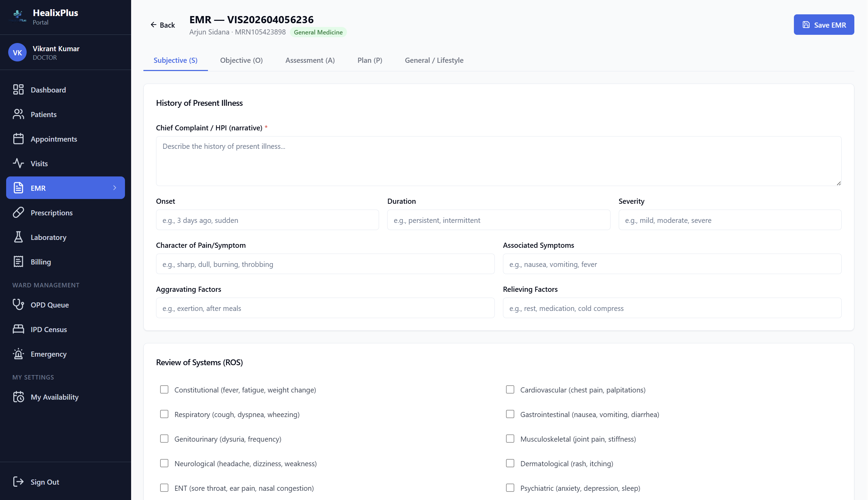Select the Emergency alarm icon
This screenshot has height=500, width=868.
click(x=18, y=354)
